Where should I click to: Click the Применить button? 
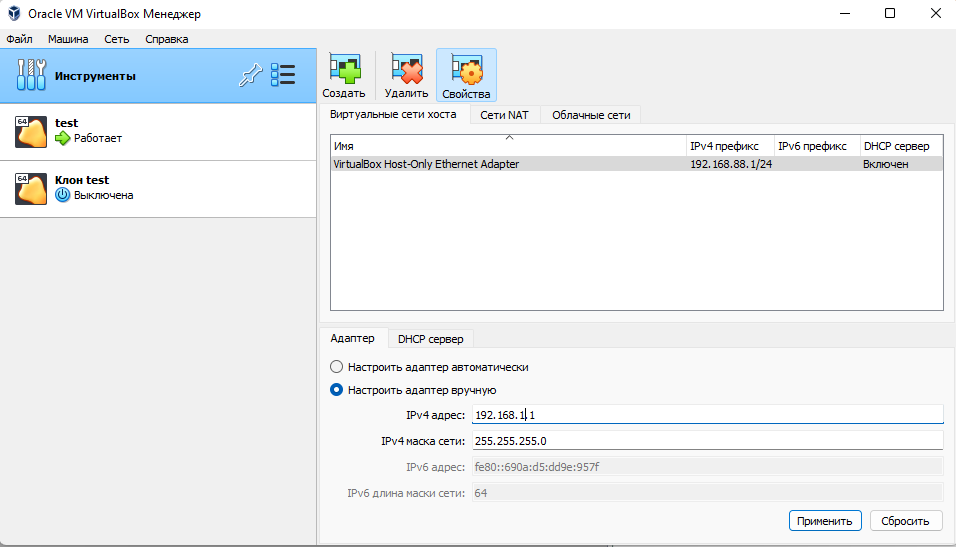coord(825,521)
